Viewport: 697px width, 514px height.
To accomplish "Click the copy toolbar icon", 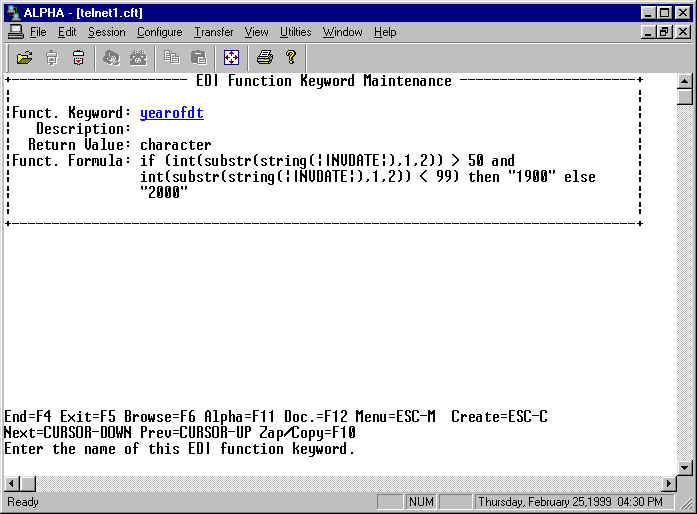I will pos(171,57).
